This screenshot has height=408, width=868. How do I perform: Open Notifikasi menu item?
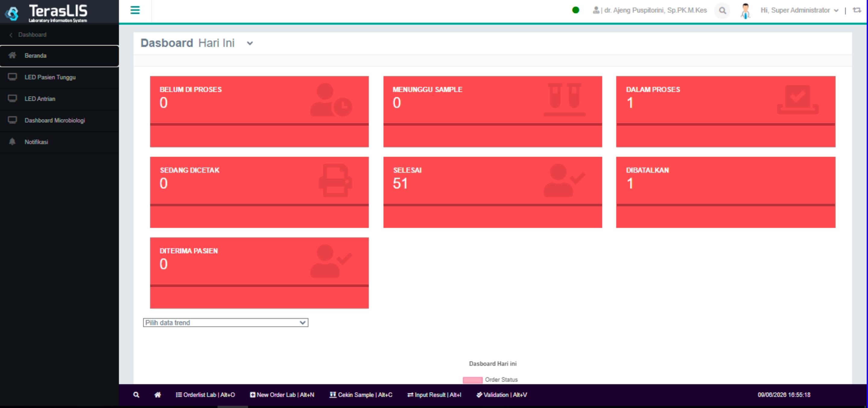59,142
